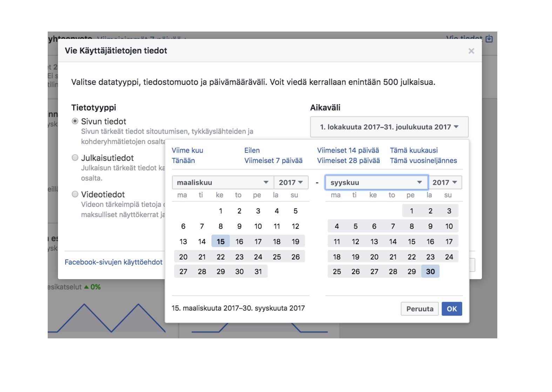Select September 30 in end calendar

click(430, 272)
